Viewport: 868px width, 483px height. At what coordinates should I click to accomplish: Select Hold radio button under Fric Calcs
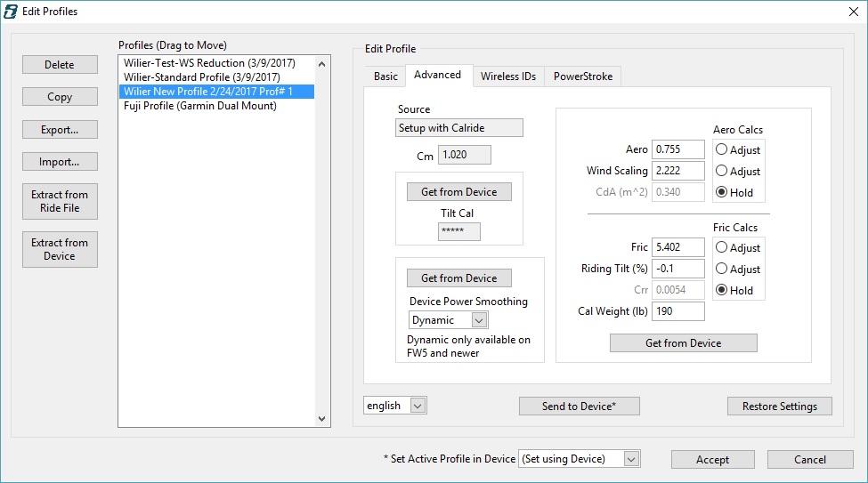pos(722,290)
